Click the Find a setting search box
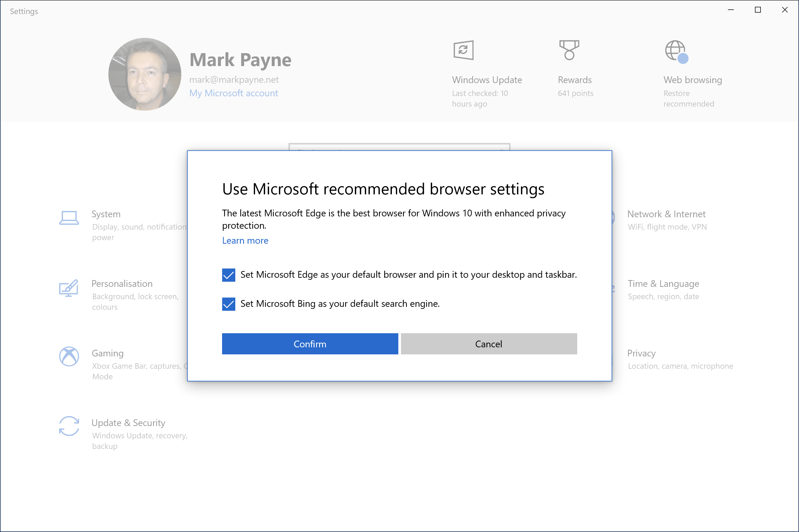Screen dimensions: 799x532 (x=399, y=147)
